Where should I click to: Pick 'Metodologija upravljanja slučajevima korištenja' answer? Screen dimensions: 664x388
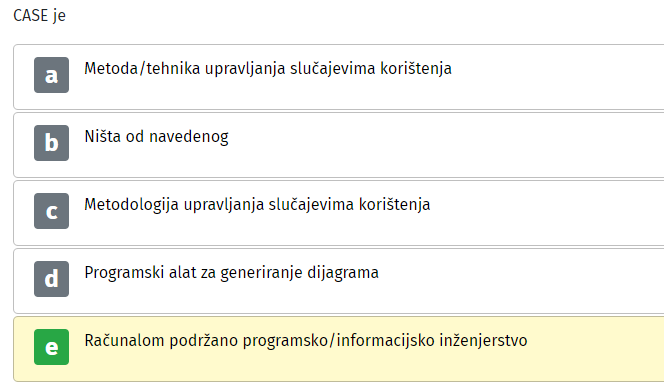coord(257,205)
